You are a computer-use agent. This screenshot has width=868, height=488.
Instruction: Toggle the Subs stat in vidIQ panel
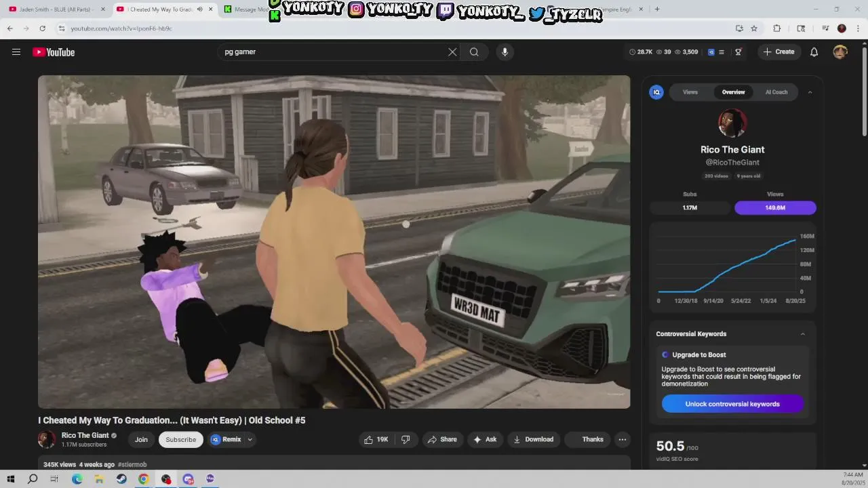(690, 208)
